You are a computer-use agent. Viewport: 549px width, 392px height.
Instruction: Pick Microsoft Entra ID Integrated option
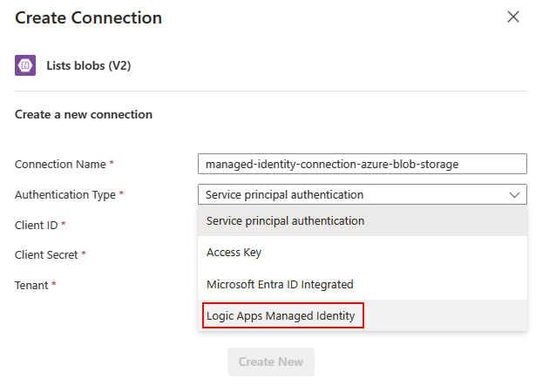click(279, 284)
